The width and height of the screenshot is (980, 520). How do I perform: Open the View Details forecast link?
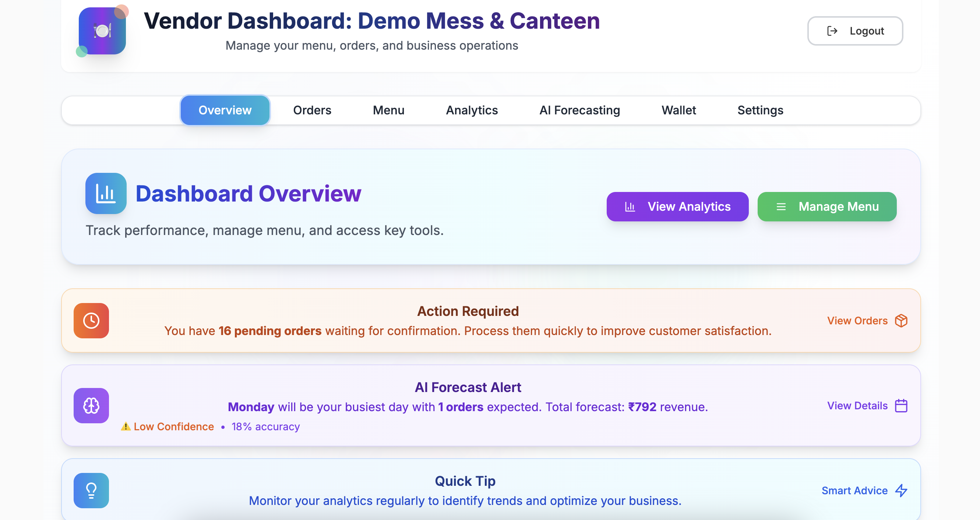[857, 406]
